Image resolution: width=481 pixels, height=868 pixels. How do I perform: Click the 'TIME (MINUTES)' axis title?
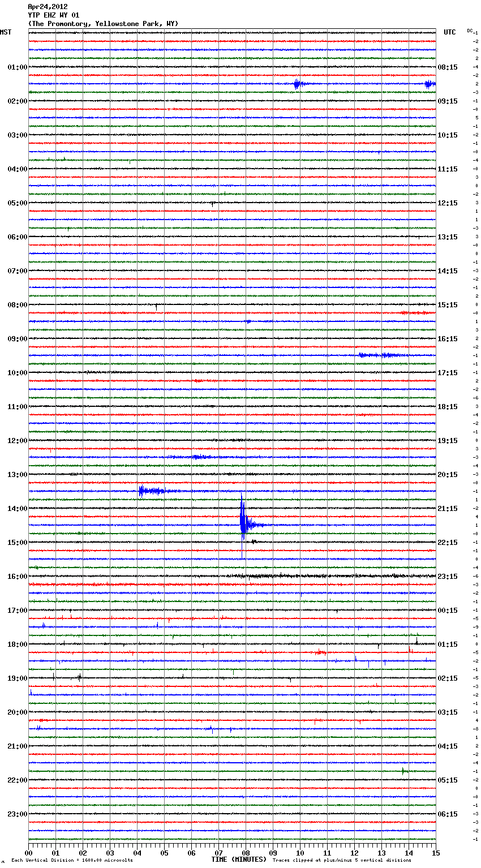239,860
